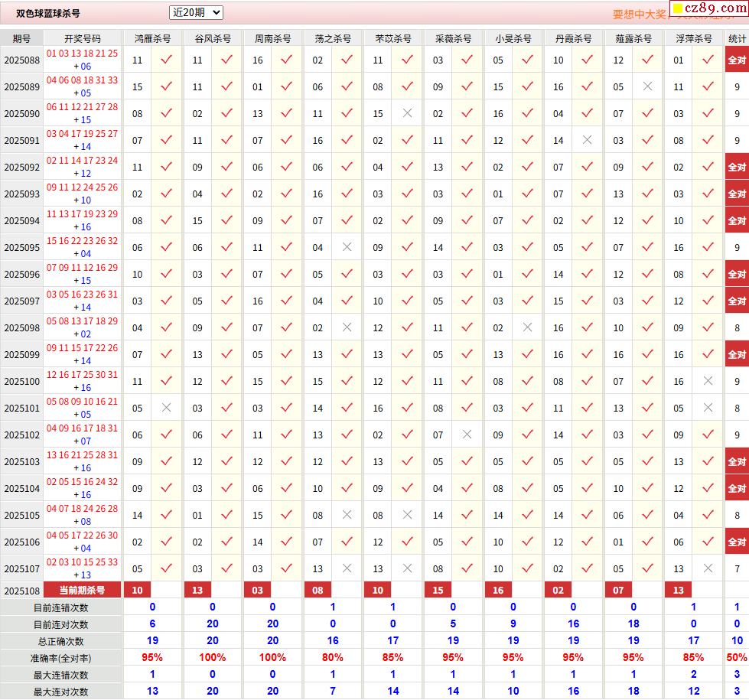
Task: Click the X mark for 鸿雁杀号 in row 2025101
Action: point(166,408)
